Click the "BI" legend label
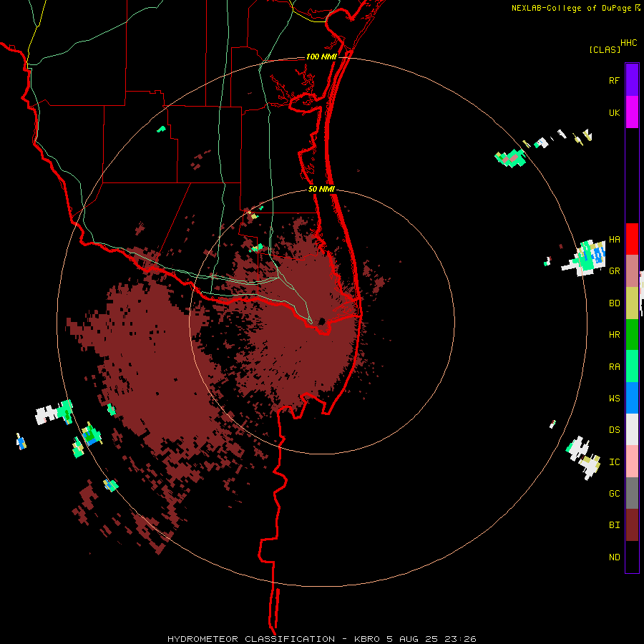The image size is (644, 644). (614, 525)
